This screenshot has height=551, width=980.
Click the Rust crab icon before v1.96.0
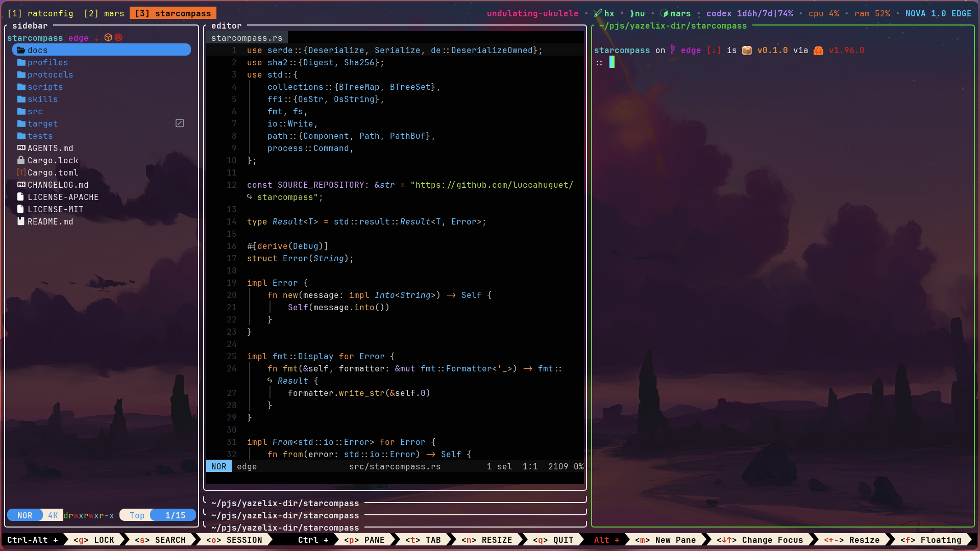(x=818, y=50)
